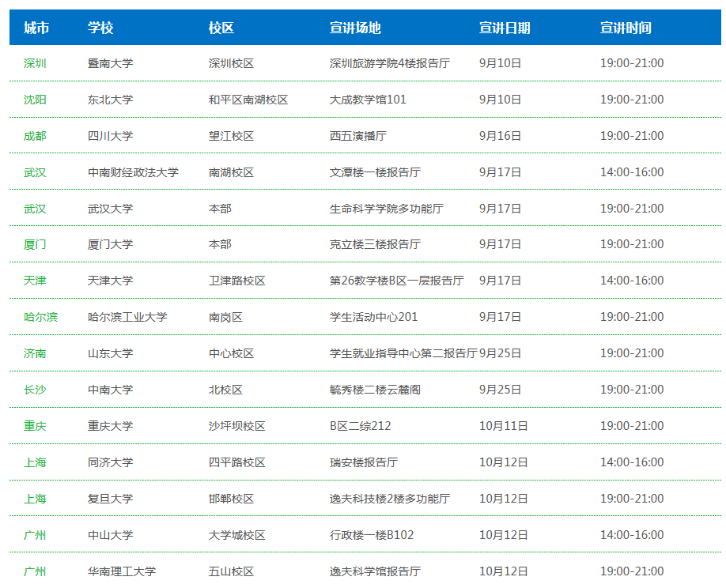Click the 济南 city link
Image resolution: width=726 pixels, height=588 pixels.
click(x=35, y=353)
